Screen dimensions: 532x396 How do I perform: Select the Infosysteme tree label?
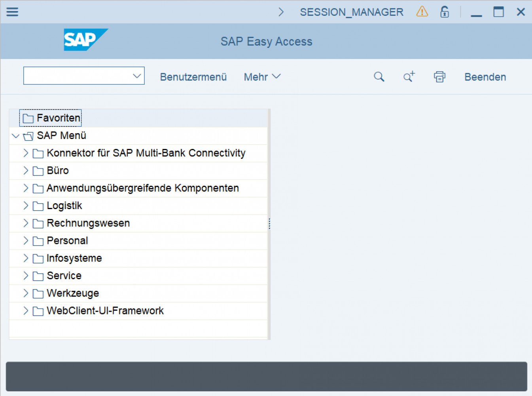[x=74, y=258]
